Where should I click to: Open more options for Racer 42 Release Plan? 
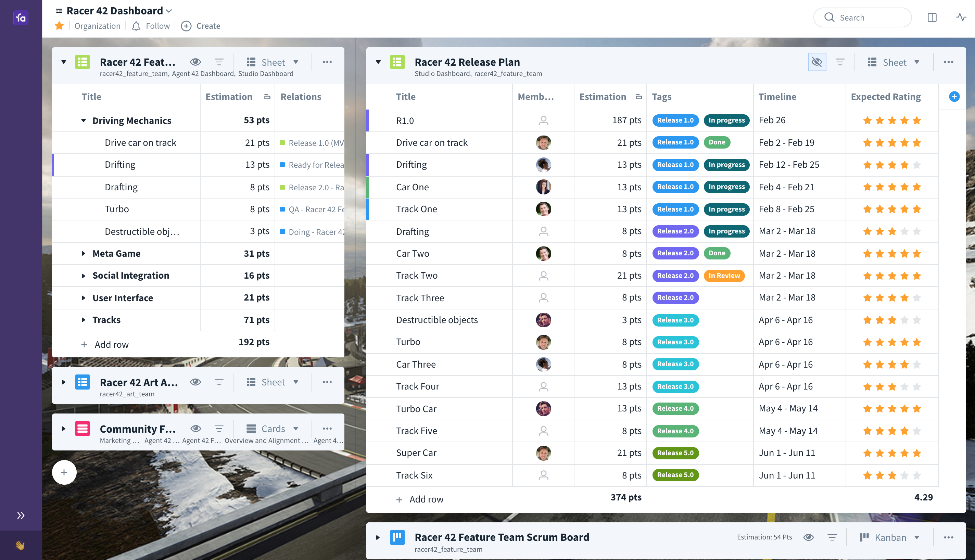[948, 62]
